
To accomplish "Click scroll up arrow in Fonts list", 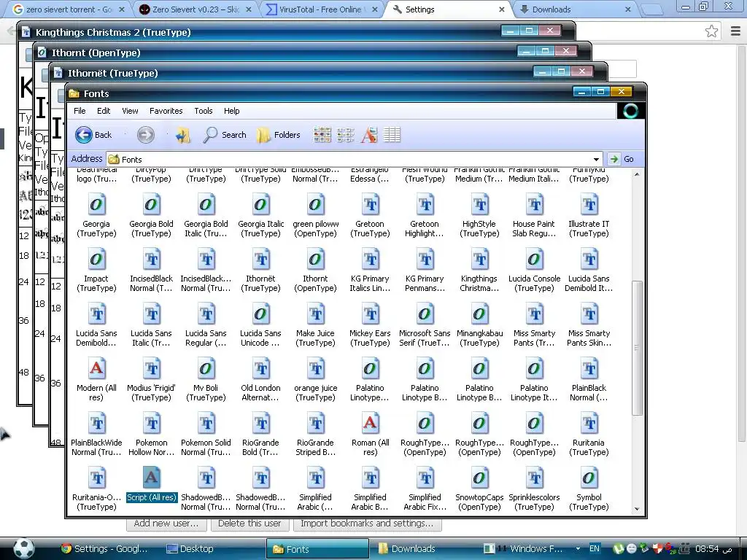I will pos(637,174).
